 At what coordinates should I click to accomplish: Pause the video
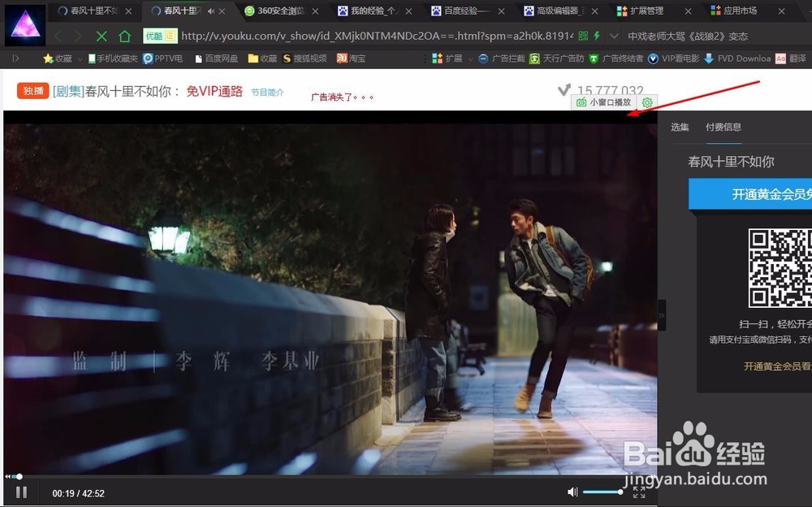(21, 492)
